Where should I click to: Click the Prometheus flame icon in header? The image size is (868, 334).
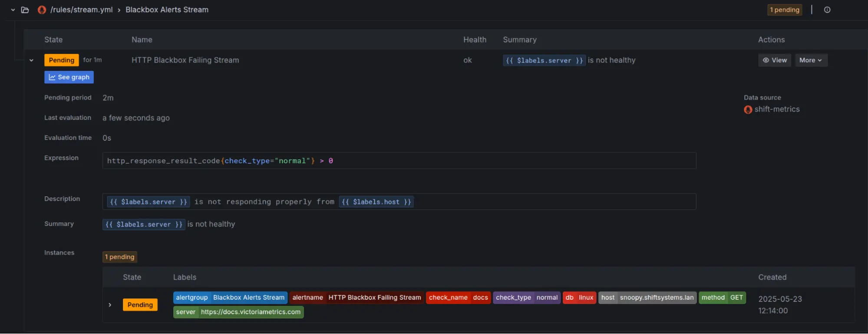42,10
